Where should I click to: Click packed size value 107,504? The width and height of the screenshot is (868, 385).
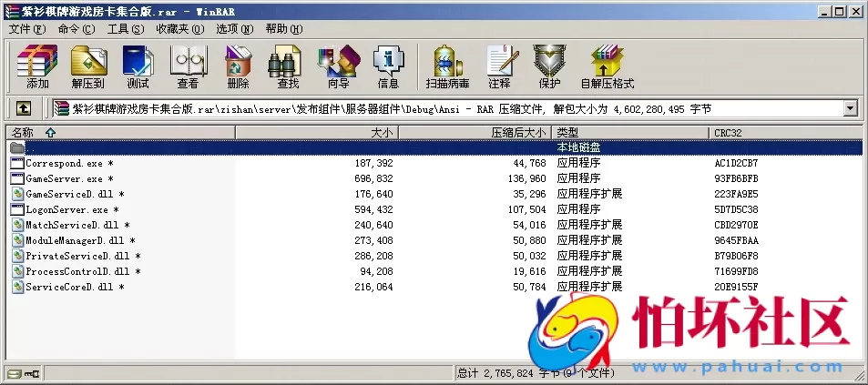coord(526,209)
